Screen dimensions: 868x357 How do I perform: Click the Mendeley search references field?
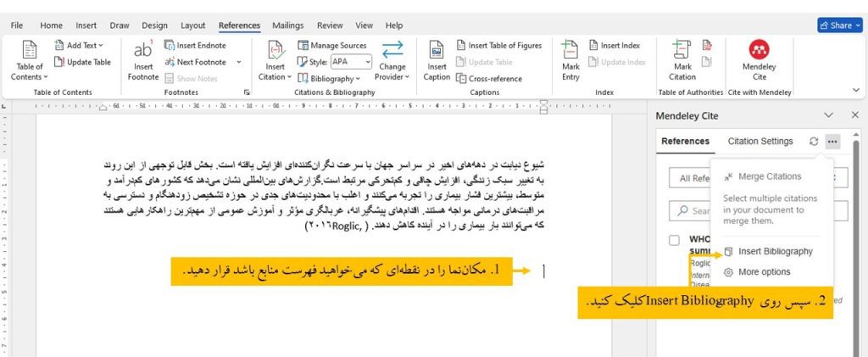pyautogui.click(x=758, y=211)
